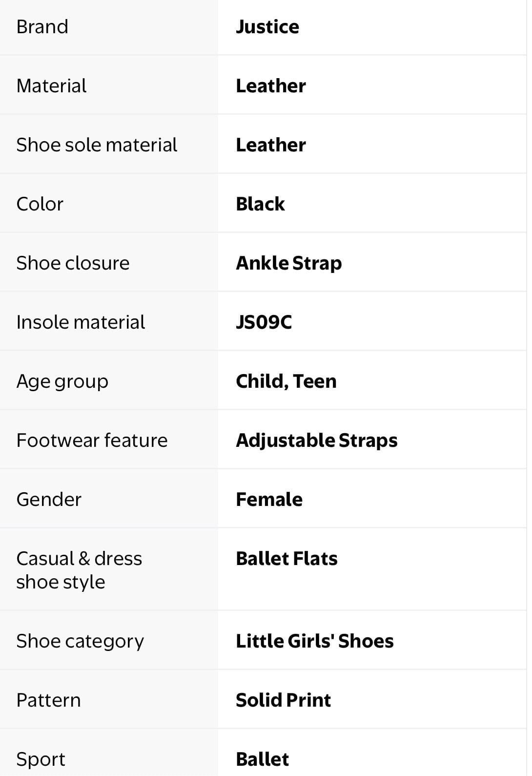Click the Color value Black
Image resolution: width=532 pixels, height=776 pixels.
click(x=260, y=204)
